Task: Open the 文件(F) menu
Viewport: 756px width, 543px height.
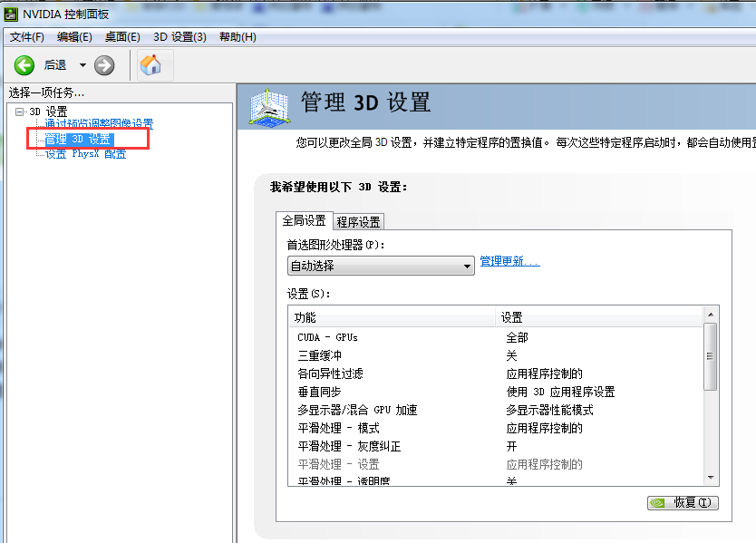Action: (x=27, y=37)
